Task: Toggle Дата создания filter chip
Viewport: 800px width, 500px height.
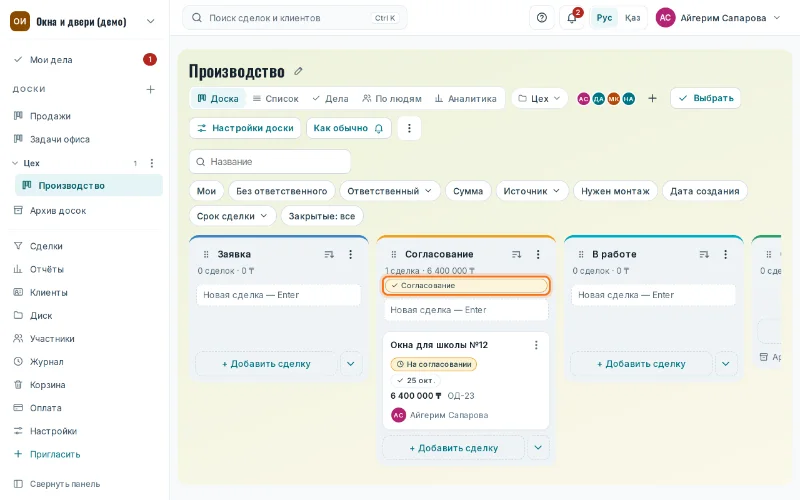Action: click(705, 191)
